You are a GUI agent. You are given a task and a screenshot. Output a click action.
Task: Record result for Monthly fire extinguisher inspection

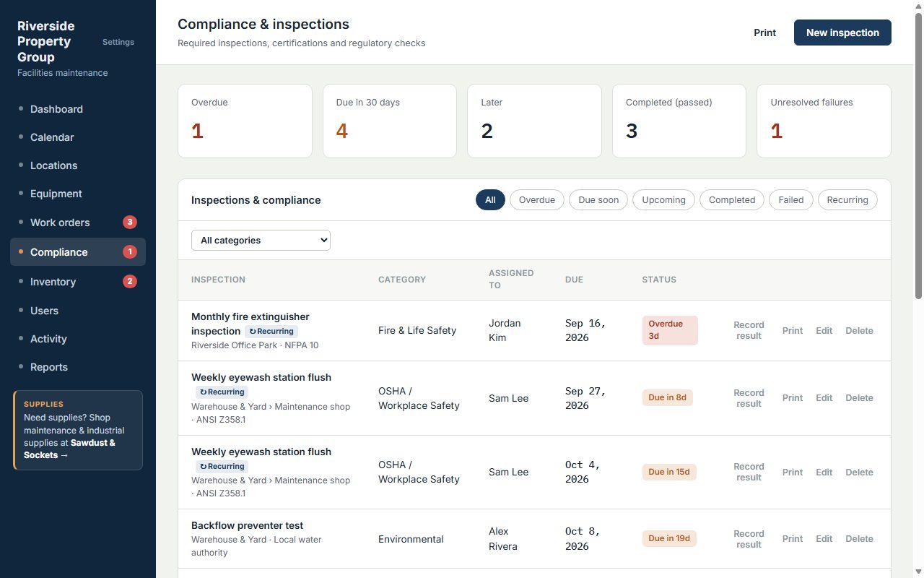coord(749,330)
